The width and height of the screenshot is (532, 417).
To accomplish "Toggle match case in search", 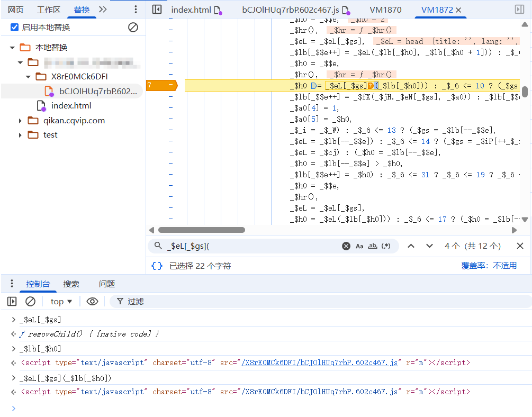I will point(359,246).
